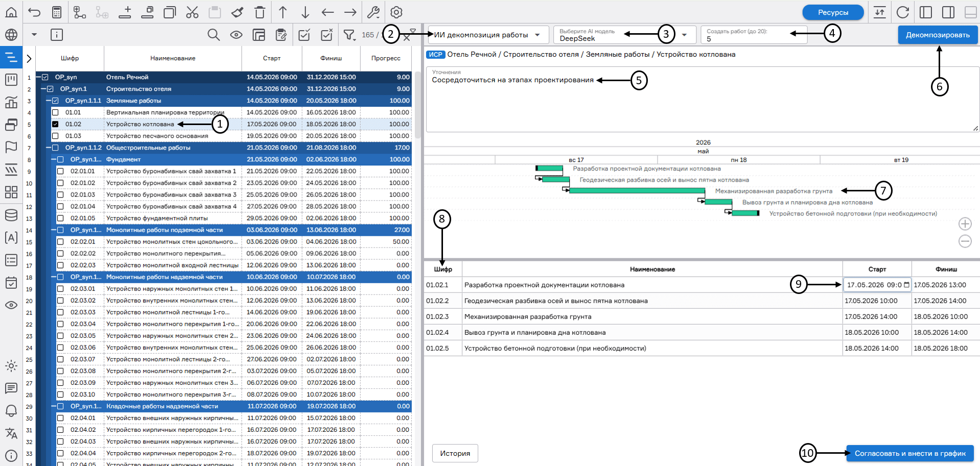Click the refresh icon in top toolbar
The image size is (980, 466).
coord(903,12)
